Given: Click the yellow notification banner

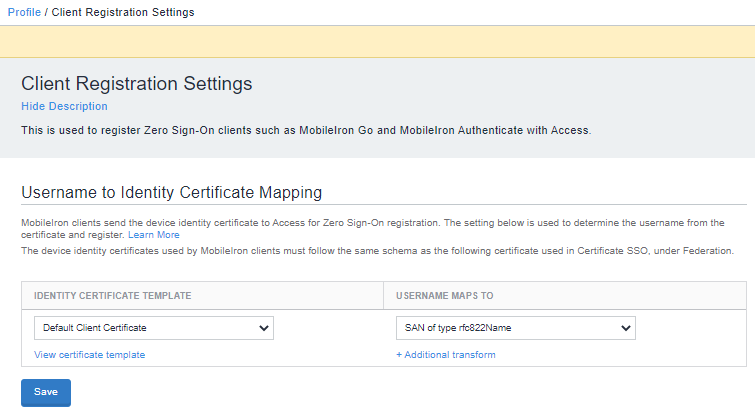Looking at the screenshot, I should coord(377,41).
